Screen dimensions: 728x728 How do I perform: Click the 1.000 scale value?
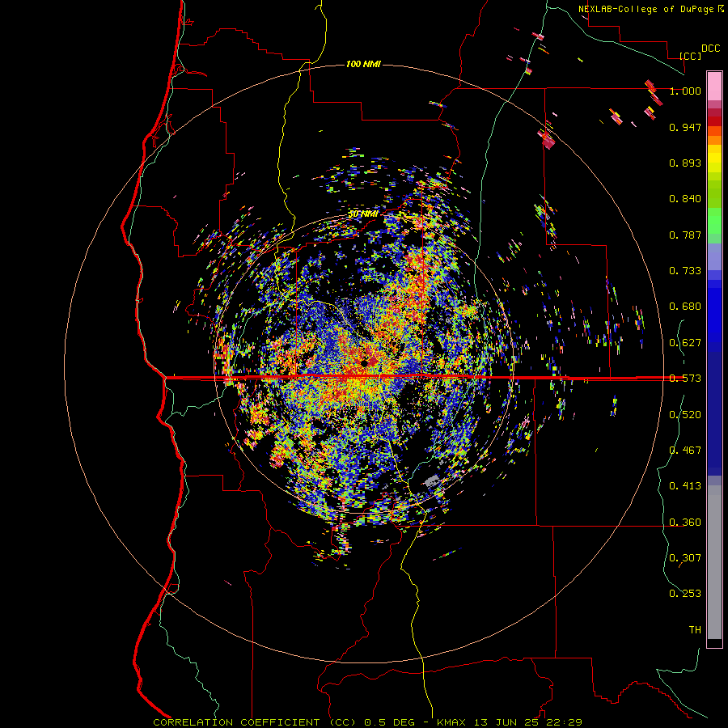[685, 91]
